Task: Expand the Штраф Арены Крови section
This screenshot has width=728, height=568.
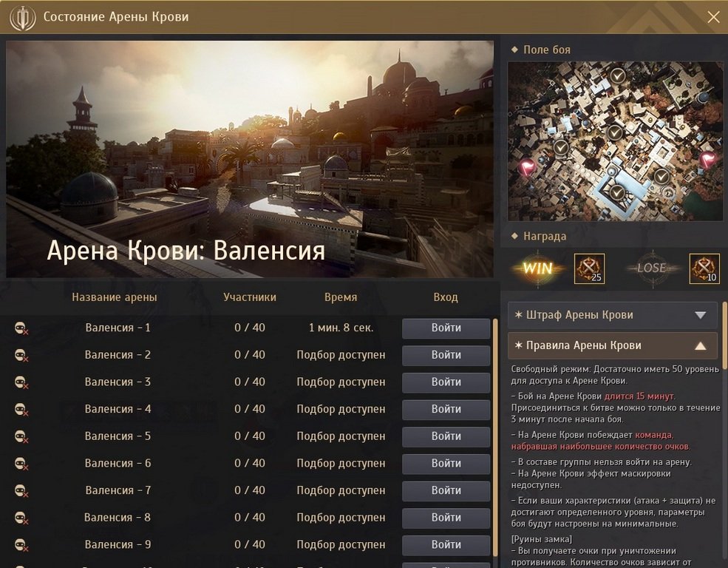Action: pos(613,315)
